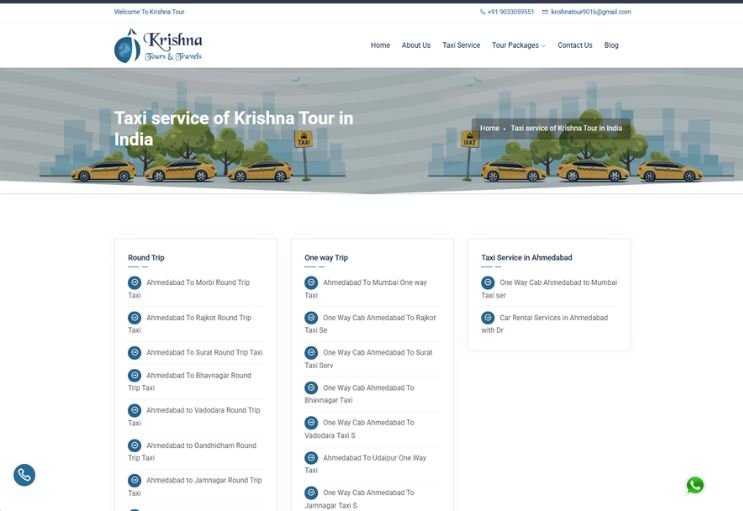Click the bullet icon for Ahmedabad to Vadodara Round Trip
This screenshot has height=511, width=743.
135,411
